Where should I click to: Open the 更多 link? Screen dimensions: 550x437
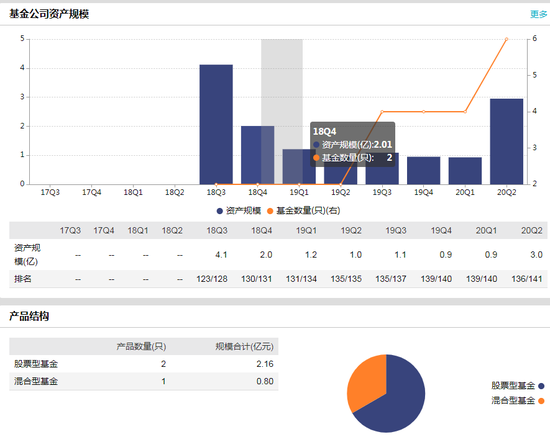click(538, 14)
